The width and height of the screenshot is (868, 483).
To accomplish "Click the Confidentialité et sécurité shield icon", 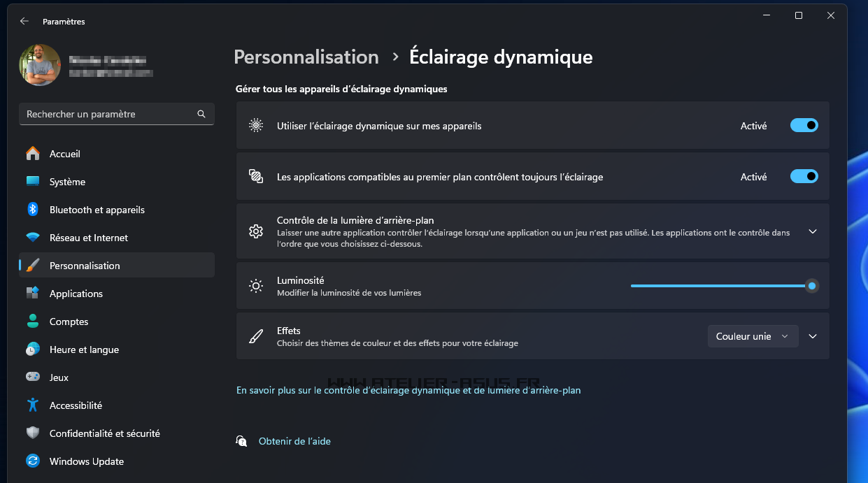I will click(33, 433).
